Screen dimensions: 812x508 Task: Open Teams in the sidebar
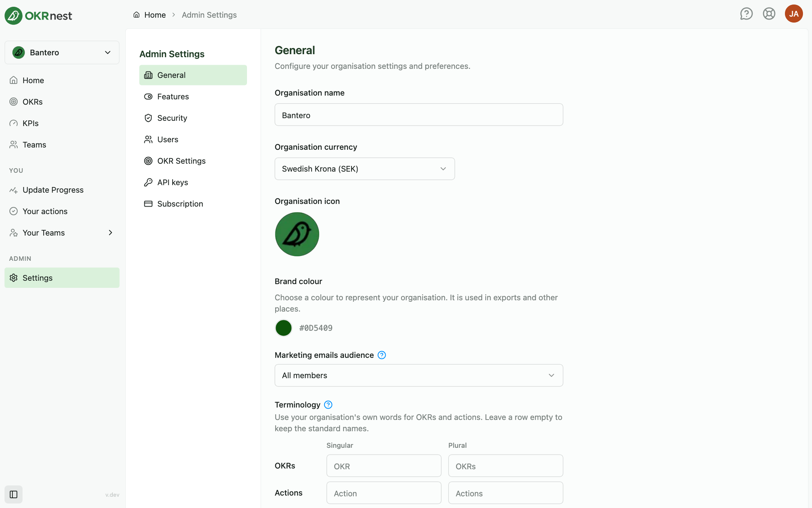point(62,144)
